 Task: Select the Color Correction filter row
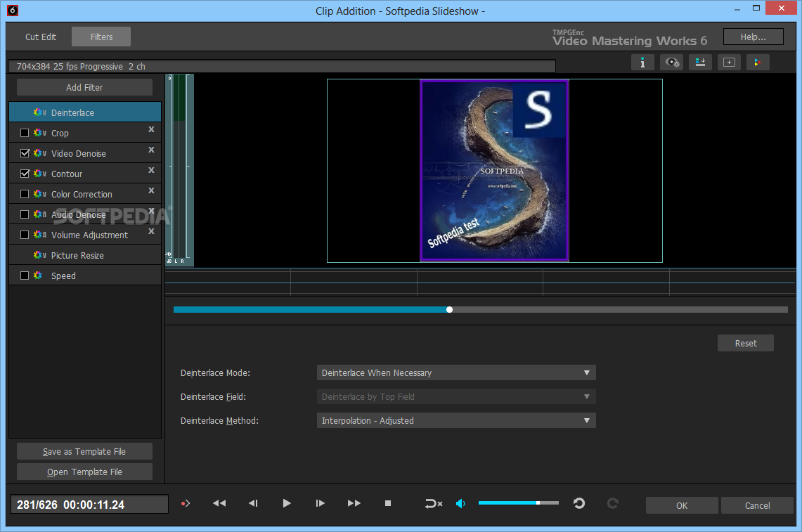coord(85,195)
